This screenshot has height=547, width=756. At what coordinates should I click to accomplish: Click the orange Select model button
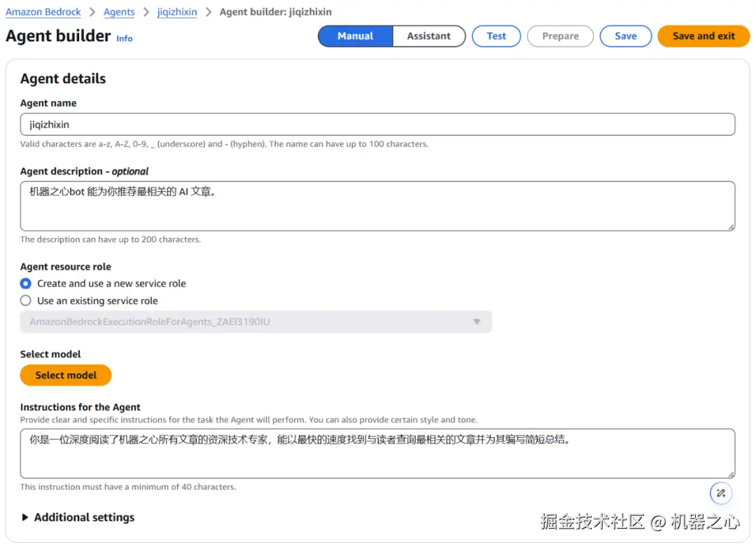pyautogui.click(x=66, y=375)
